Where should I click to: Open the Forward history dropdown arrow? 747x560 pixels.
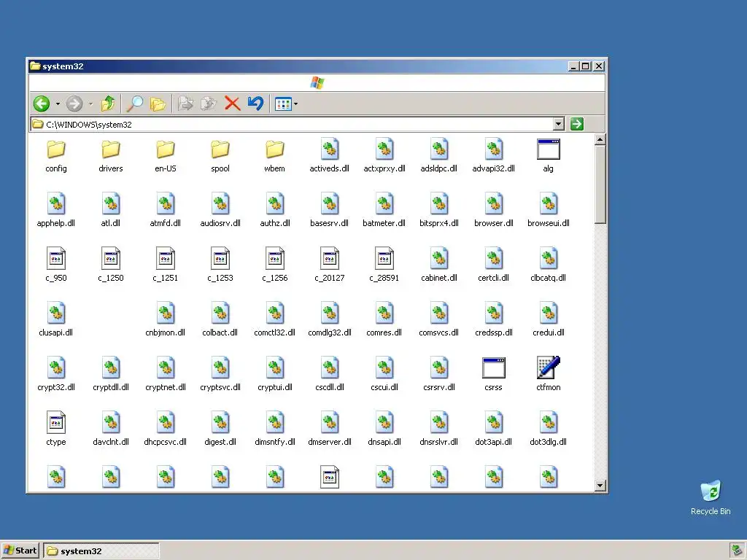point(90,104)
